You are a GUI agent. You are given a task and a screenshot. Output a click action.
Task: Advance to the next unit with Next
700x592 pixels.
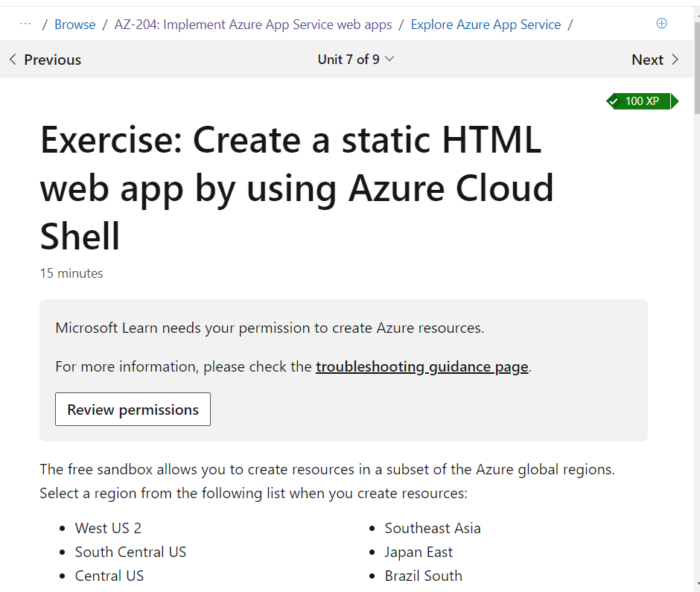click(647, 59)
